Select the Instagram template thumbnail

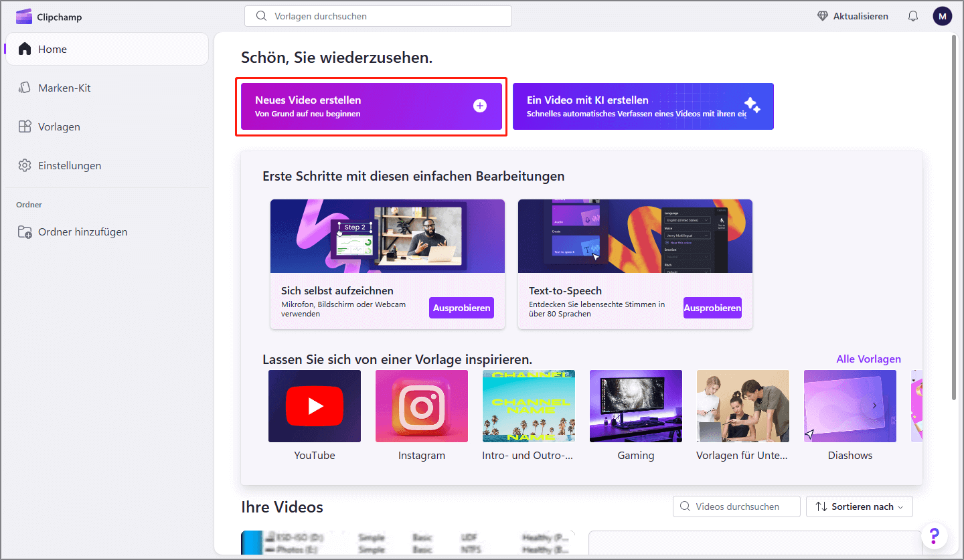coord(421,406)
